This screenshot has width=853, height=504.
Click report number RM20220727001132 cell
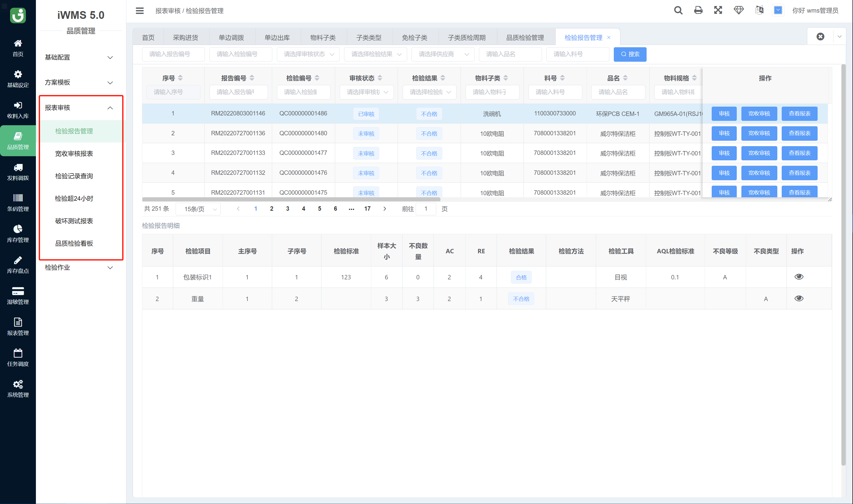tap(238, 172)
